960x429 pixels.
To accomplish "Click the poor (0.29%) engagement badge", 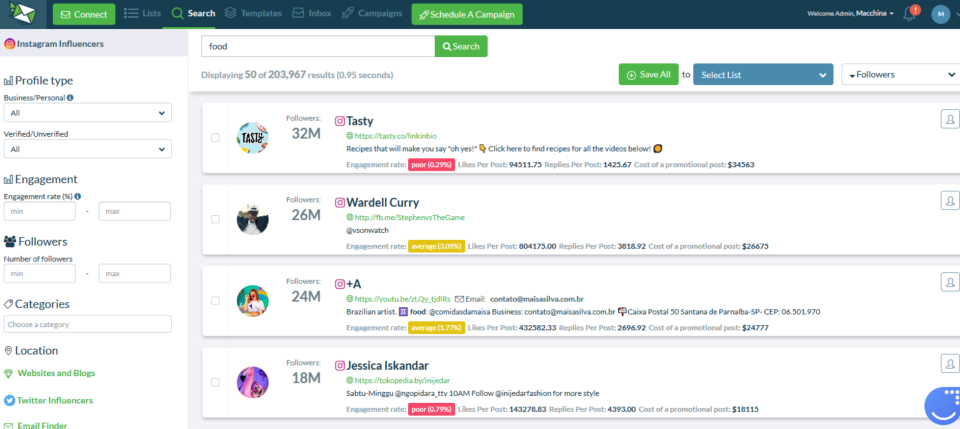I will point(432,165).
